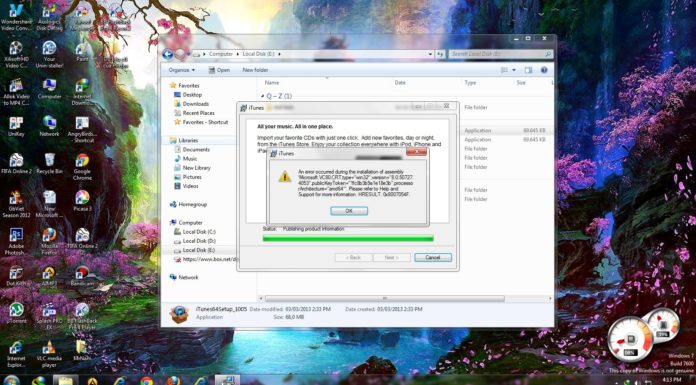Click the Explorer Forward navigation arrow
The width and height of the screenshot is (696, 385).
click(x=180, y=55)
